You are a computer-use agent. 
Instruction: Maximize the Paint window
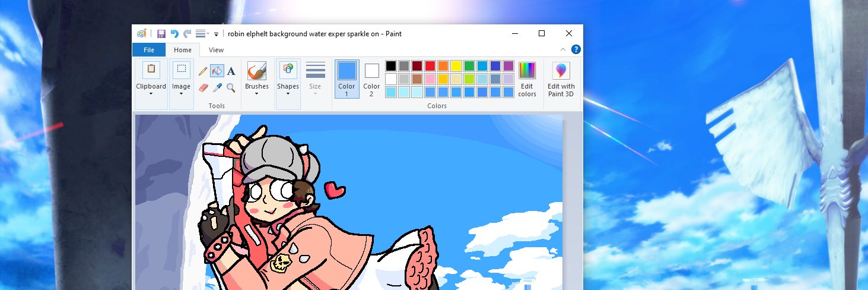[x=542, y=34]
